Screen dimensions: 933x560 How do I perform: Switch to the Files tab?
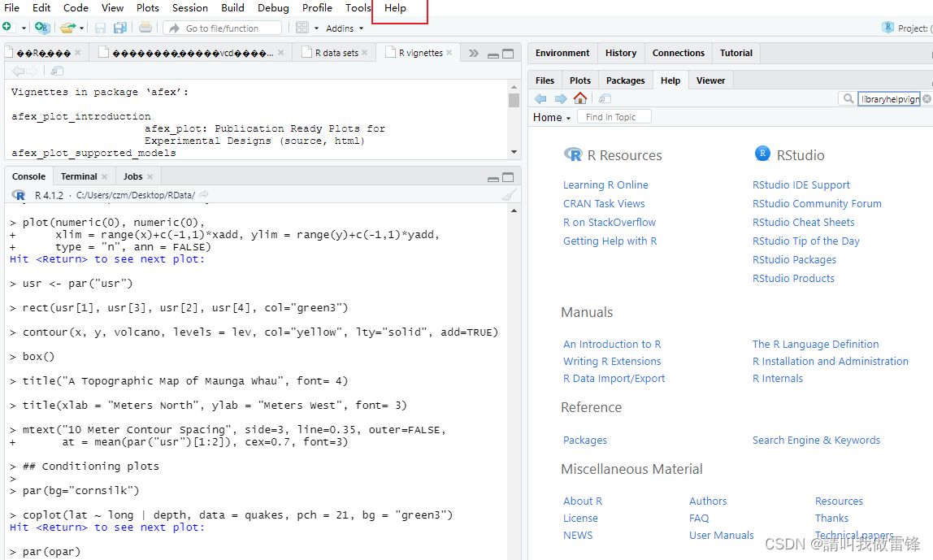tap(545, 80)
